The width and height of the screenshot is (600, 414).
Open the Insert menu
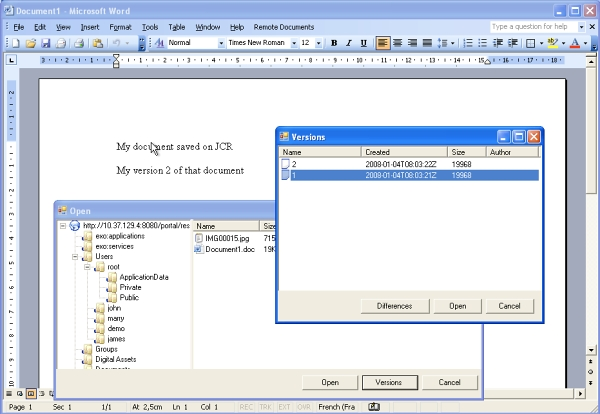(90, 27)
